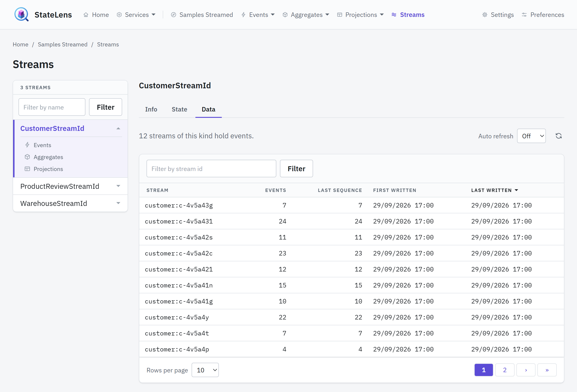This screenshot has height=392, width=577.
Task: Click the refresh icon beside Auto refresh
Action: point(559,136)
